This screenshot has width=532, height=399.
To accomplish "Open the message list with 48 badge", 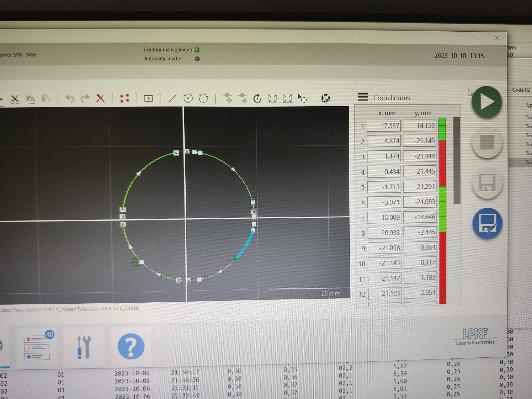I will pos(37,347).
